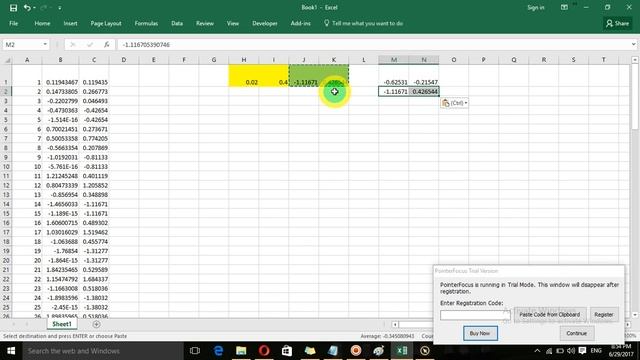The width and height of the screenshot is (640, 360).
Task: Click cell N2 showing 0.426544
Action: (x=424, y=91)
